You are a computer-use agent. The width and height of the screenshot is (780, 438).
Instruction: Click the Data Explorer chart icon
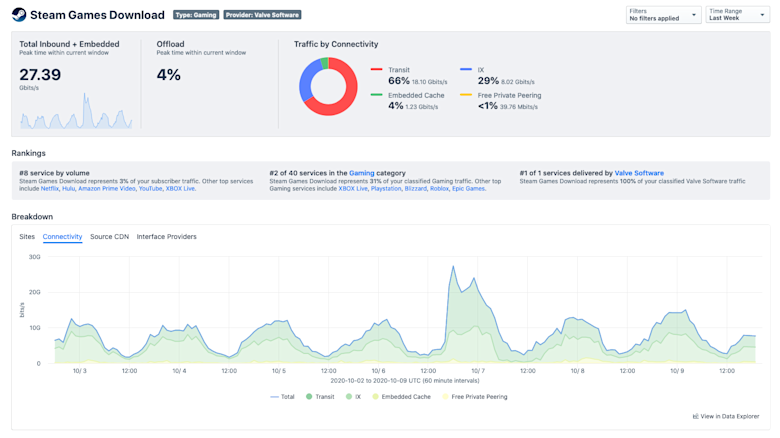(x=695, y=416)
